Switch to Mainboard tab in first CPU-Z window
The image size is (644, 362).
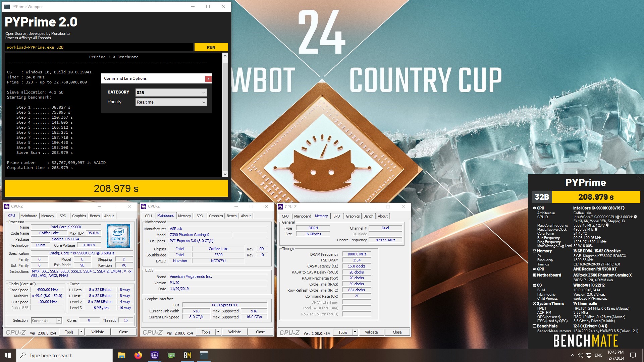[x=29, y=216]
